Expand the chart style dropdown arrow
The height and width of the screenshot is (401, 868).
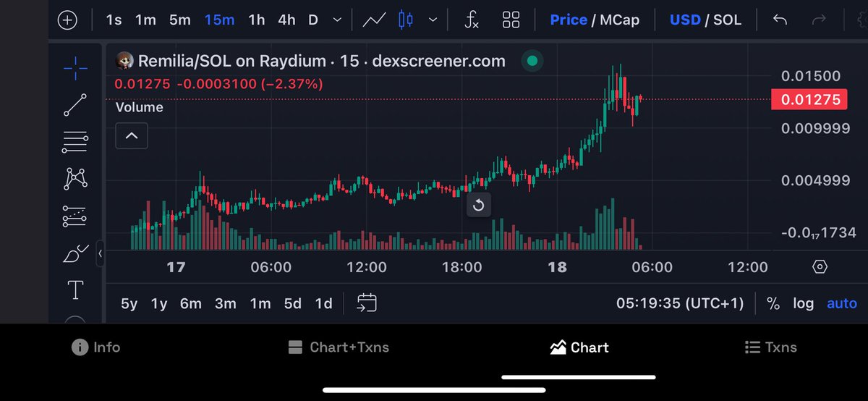pyautogui.click(x=433, y=20)
